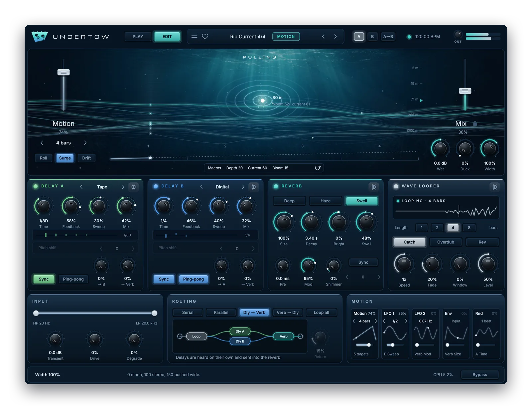This screenshot has width=532, height=409.
Task: Click the Reverb Decay knob
Action: coord(311,222)
